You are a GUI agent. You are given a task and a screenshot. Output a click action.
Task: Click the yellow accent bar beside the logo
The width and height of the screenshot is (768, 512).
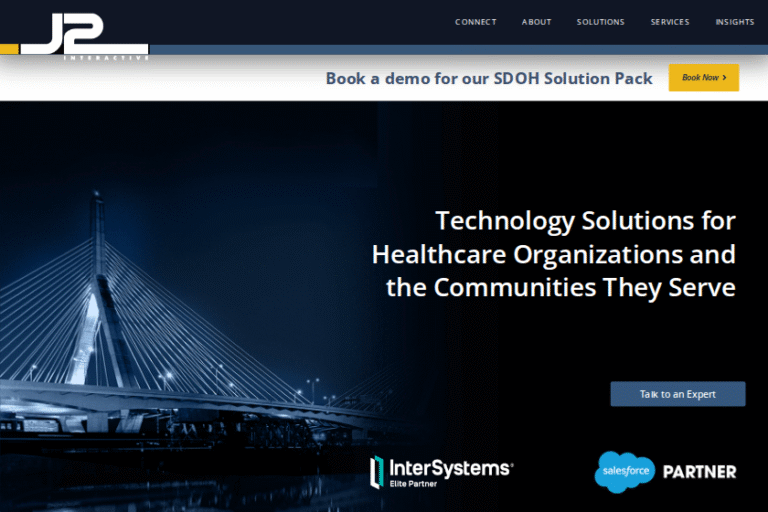tap(9, 48)
